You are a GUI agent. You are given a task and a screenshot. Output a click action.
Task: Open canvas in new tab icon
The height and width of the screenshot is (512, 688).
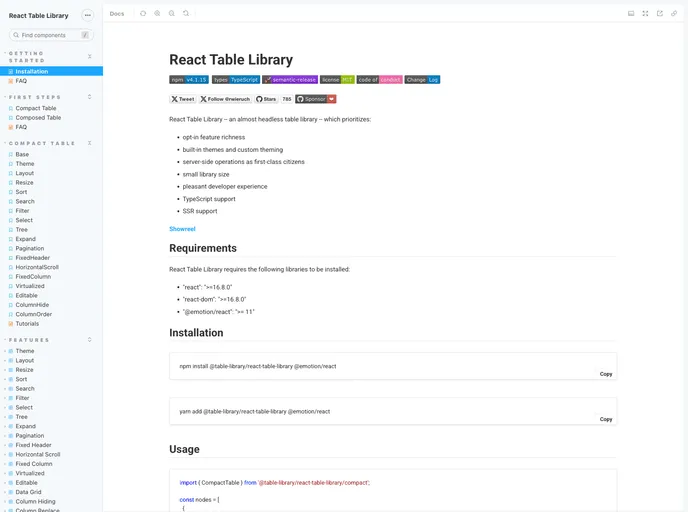pos(659,14)
